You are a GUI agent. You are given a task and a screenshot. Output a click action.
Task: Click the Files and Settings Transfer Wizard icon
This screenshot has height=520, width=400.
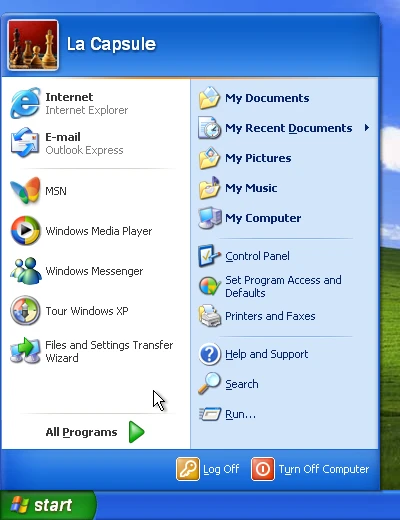tap(25, 350)
